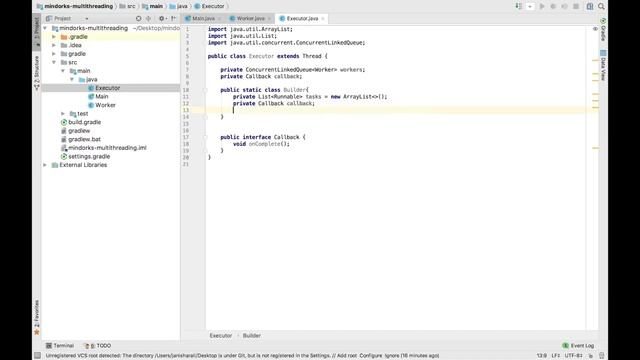640x360 pixels.
Task: Click Executor breadcrumb in navigation bar
Action: click(209, 6)
